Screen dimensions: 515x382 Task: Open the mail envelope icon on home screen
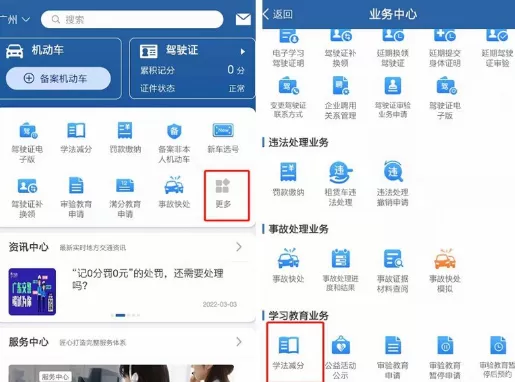pos(243,19)
